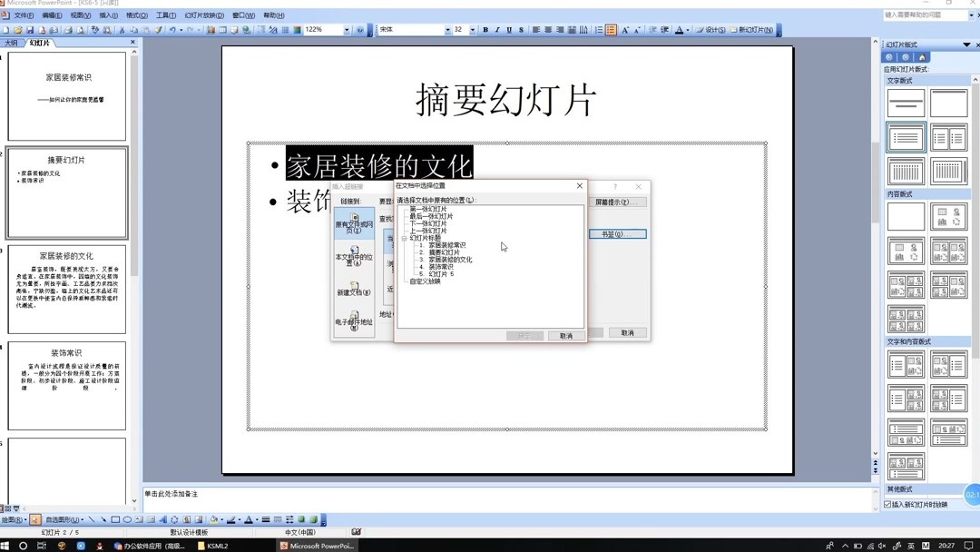Screen dimensions: 980x552
Task: Switch to the 大纲 tab
Action: point(13,42)
